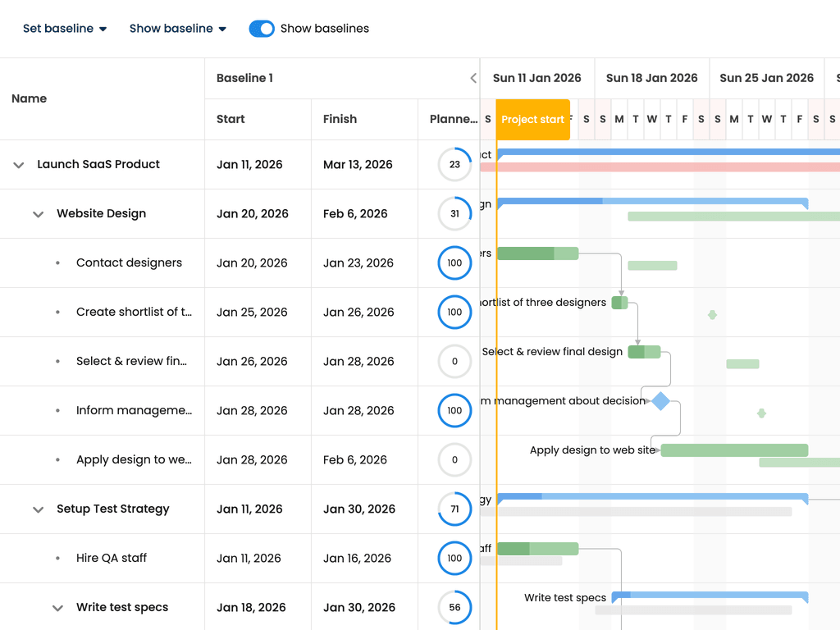Select the Hire QA staff task row
This screenshot has height=630, width=840.
click(x=240, y=558)
